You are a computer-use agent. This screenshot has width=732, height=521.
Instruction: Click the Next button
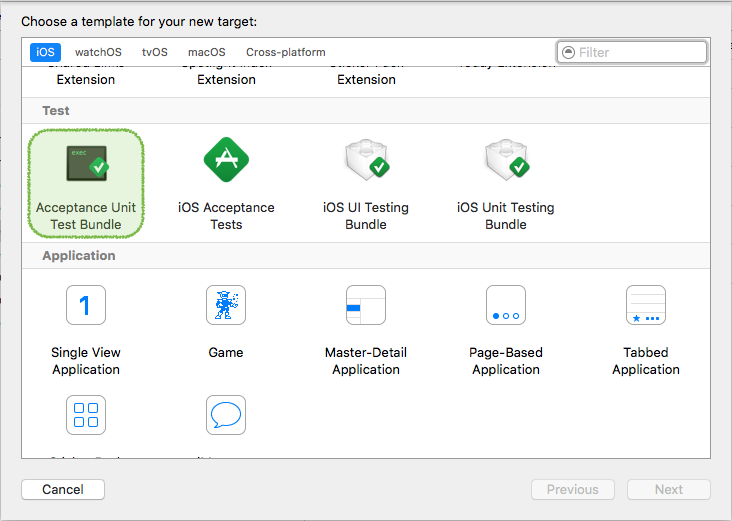[x=669, y=489]
